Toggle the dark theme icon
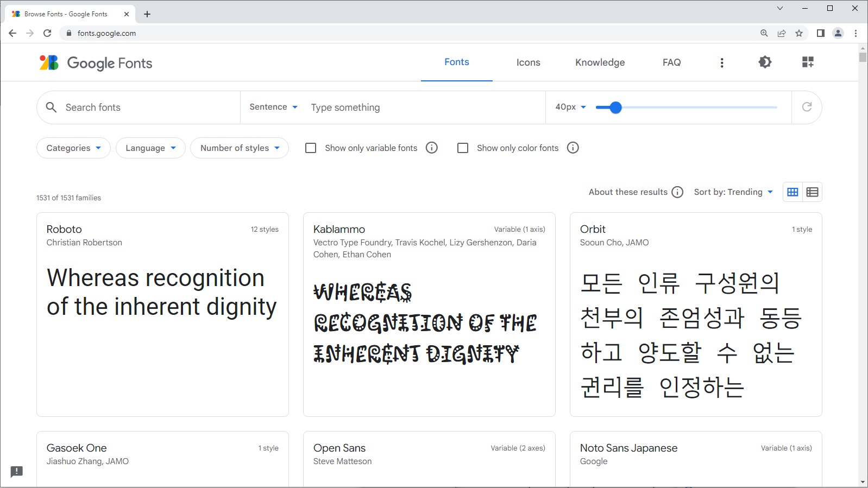The image size is (868, 488). click(765, 62)
